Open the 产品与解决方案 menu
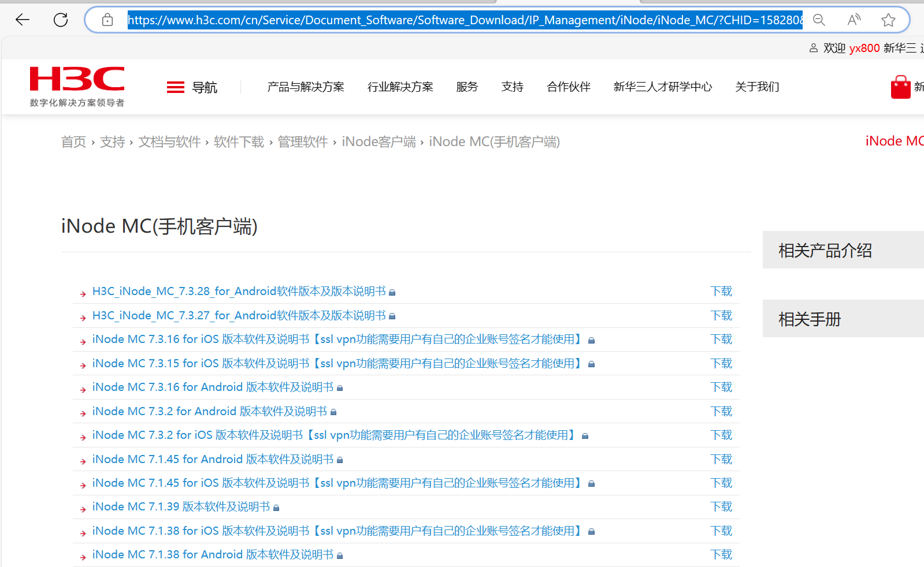 [x=306, y=87]
